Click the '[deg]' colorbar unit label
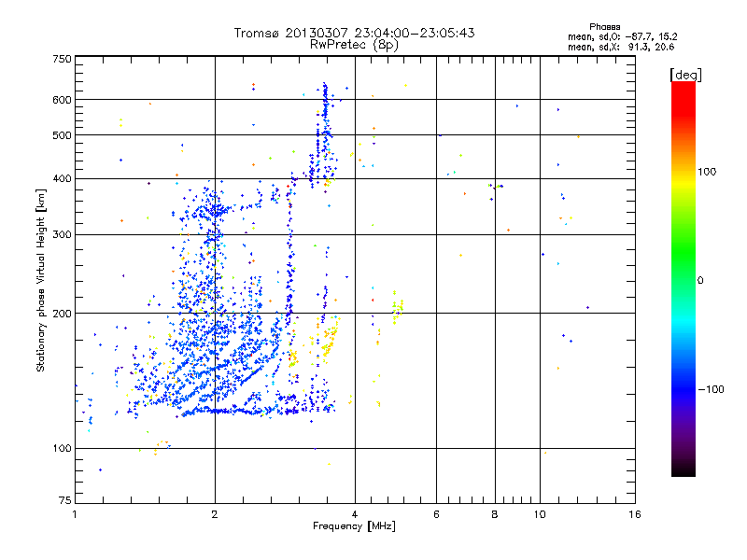The width and height of the screenshot is (747, 560). pos(685,75)
